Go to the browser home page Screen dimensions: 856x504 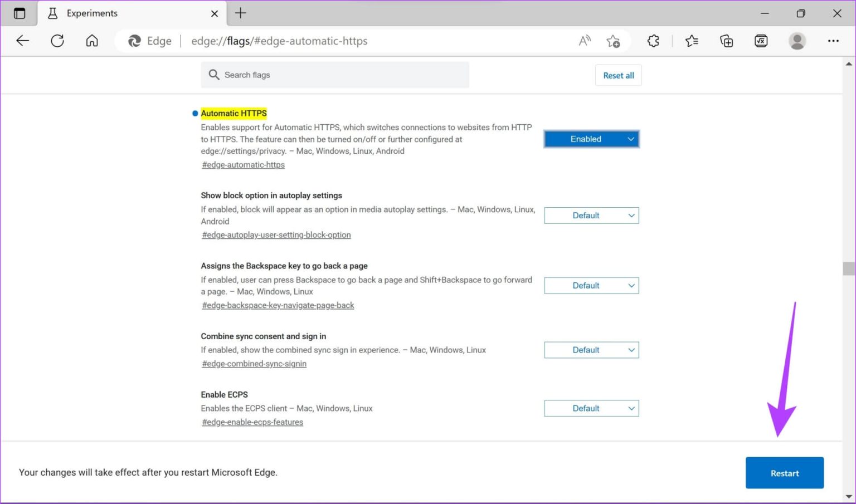tap(92, 41)
